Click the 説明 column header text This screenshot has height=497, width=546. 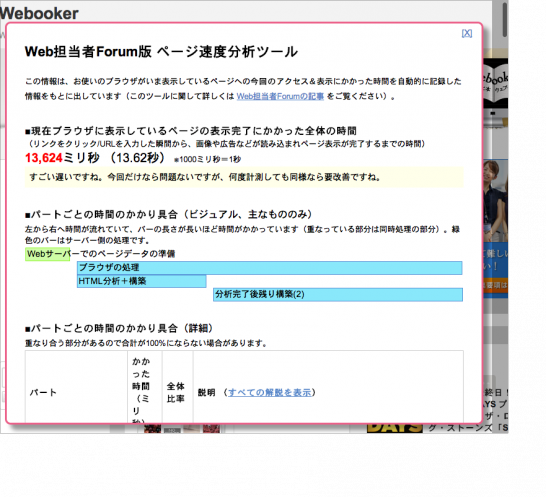(206, 393)
